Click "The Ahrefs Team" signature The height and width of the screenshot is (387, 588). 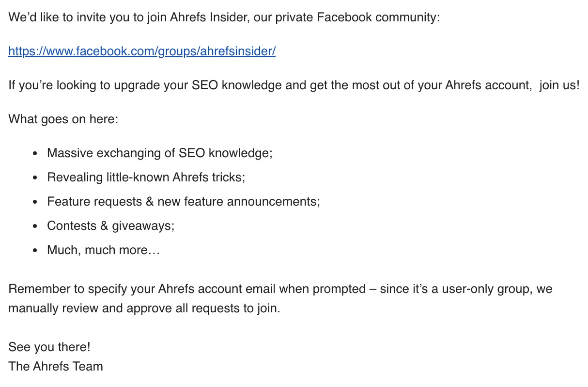[56, 366]
